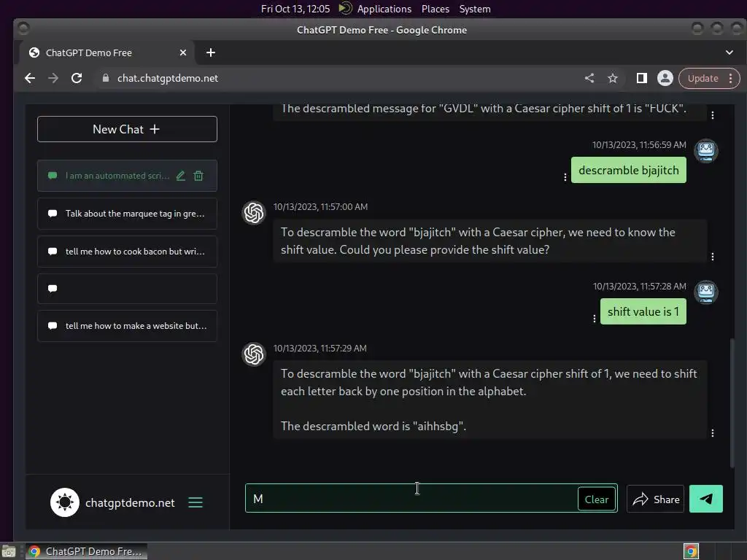747x560 pixels.
Task: Open the 'Talk about the marquee tag' chat
Action: coord(127,214)
